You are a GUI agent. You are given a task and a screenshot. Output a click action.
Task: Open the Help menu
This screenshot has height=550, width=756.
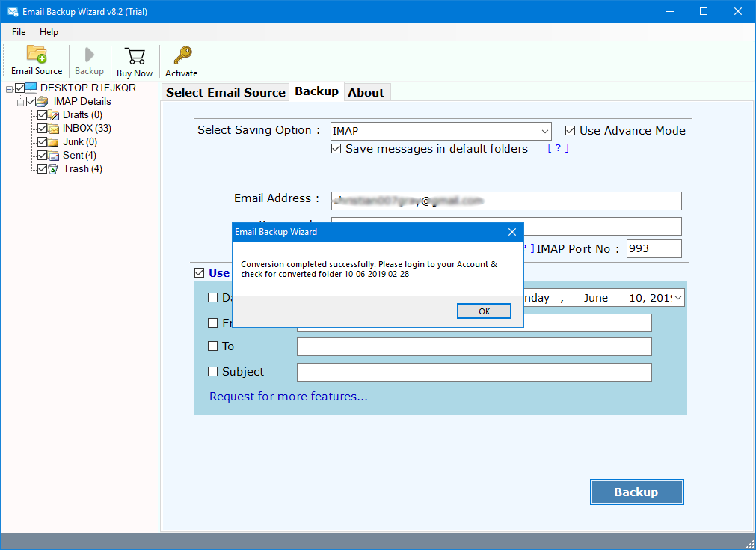click(x=49, y=32)
